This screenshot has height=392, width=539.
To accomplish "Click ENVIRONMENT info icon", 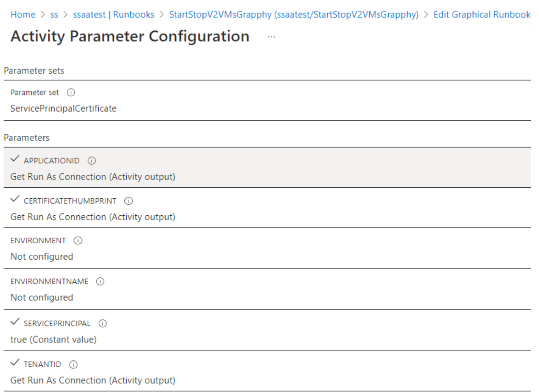I will (x=78, y=241).
